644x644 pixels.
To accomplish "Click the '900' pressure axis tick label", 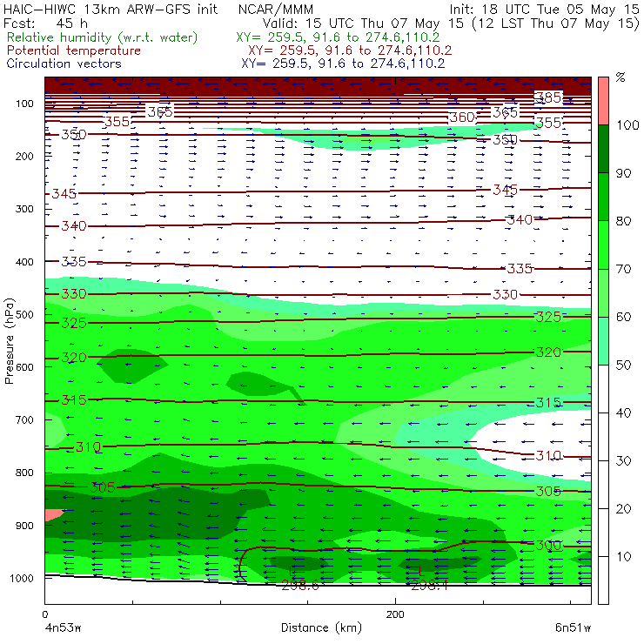I will [24, 526].
